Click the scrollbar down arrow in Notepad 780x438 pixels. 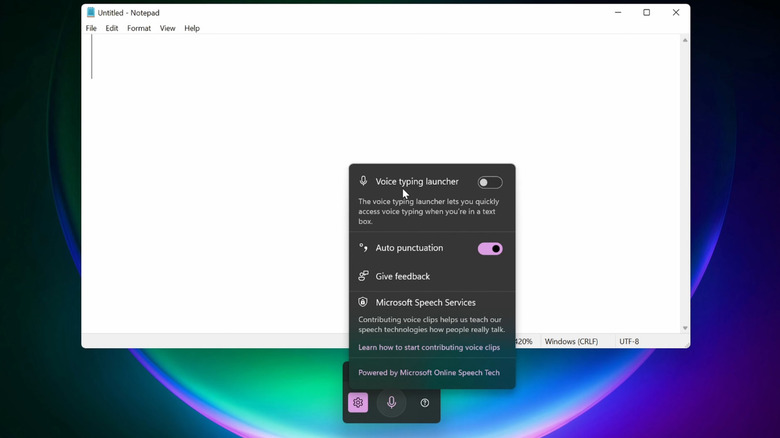click(685, 328)
